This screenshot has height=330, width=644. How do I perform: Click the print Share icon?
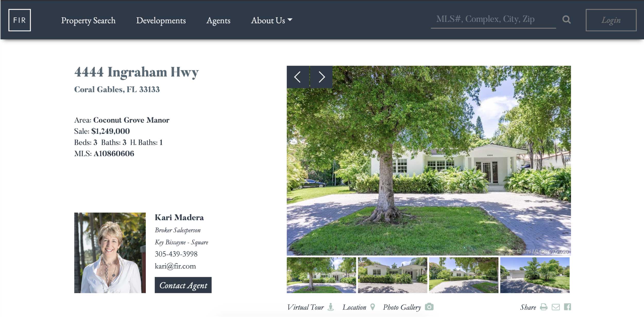pyautogui.click(x=545, y=307)
